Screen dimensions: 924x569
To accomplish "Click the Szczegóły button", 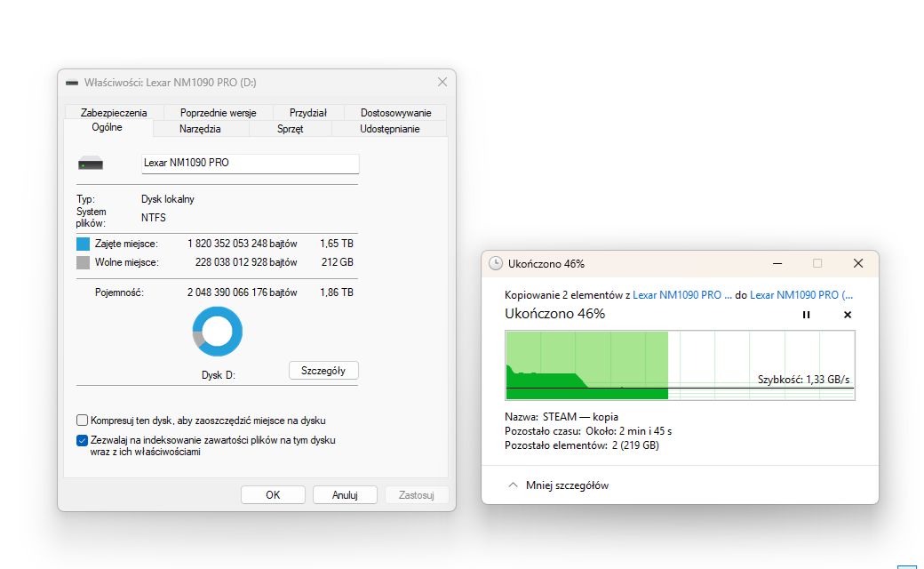I will point(323,370).
